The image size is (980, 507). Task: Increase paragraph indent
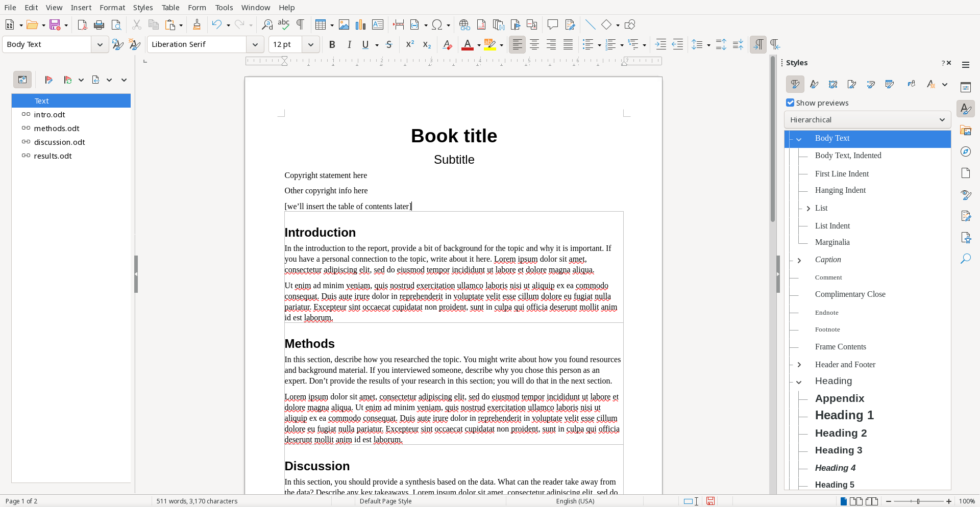pyautogui.click(x=660, y=44)
